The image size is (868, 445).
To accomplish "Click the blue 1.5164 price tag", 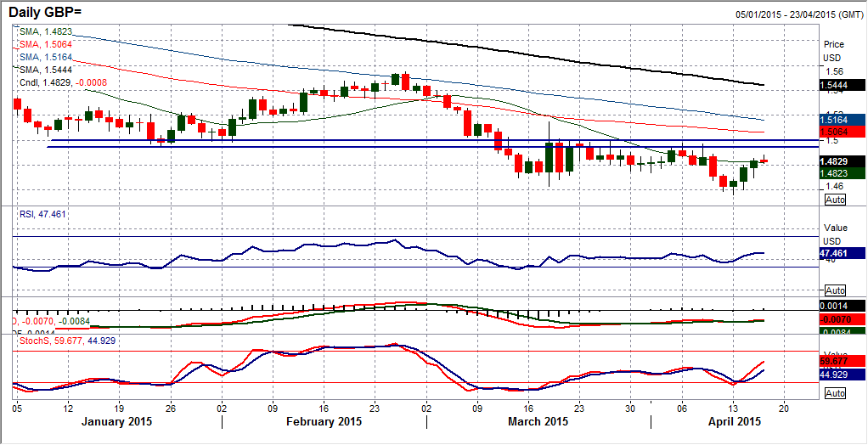I will (842, 119).
